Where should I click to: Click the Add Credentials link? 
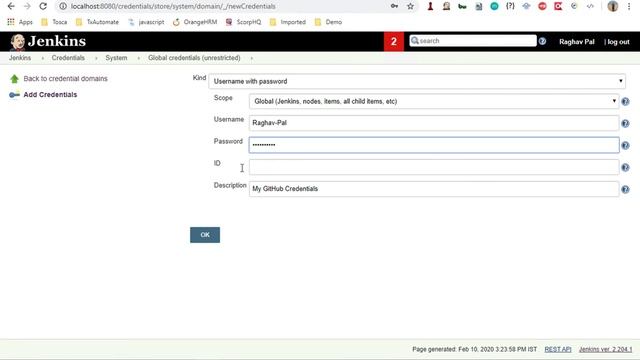50,95
